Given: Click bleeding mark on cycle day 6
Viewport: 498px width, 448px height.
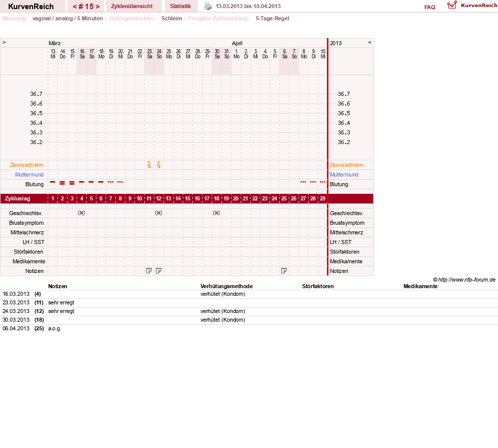Looking at the screenshot, I should point(101,182).
